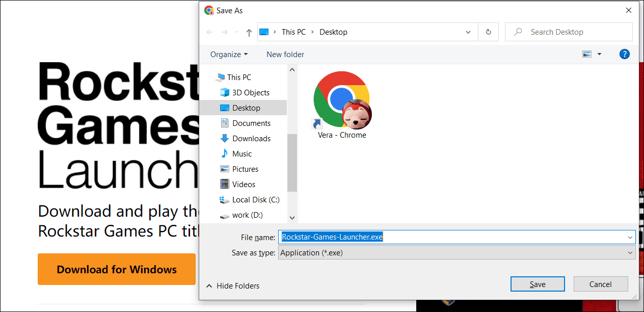
Task: Click the Music note icon
Action: pos(225,153)
